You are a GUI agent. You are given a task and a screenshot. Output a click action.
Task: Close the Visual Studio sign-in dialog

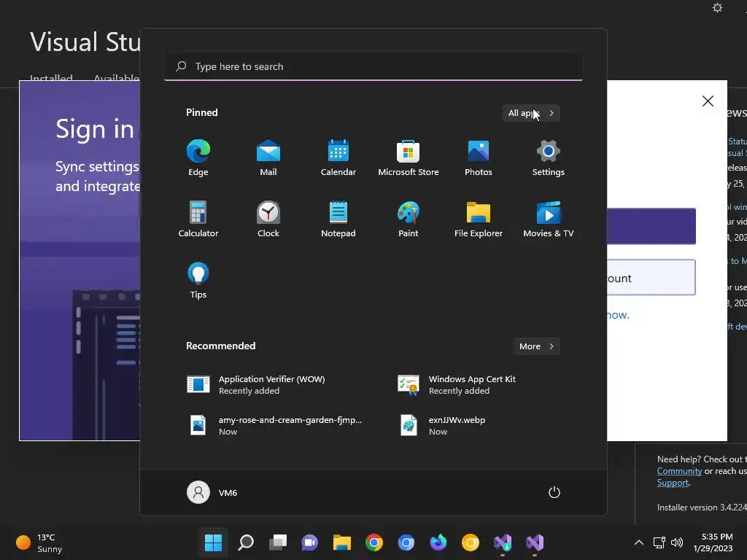click(708, 101)
